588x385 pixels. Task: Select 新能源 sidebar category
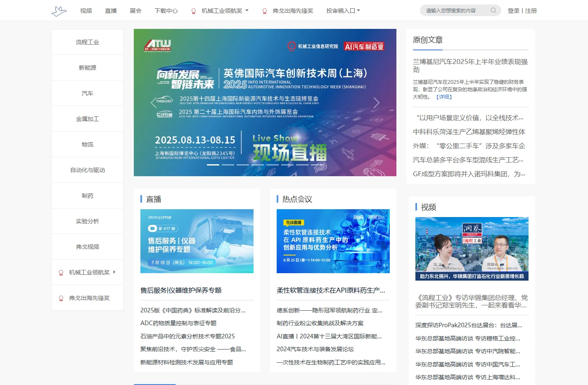[88, 68]
